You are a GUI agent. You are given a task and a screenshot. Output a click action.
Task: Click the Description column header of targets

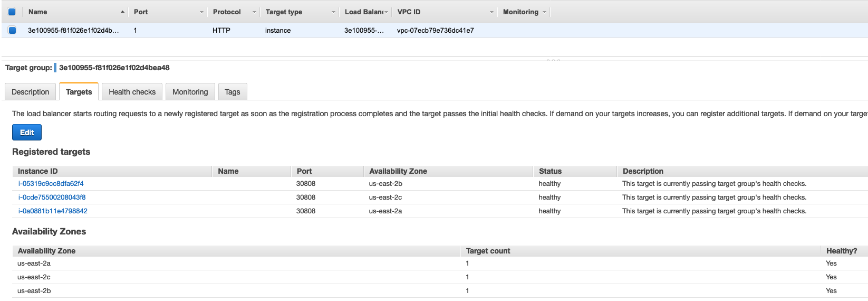point(643,171)
